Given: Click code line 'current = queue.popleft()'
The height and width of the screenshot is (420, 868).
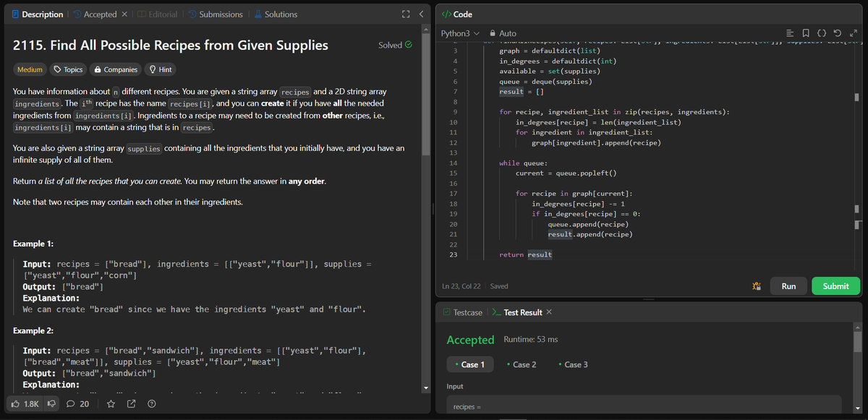Looking at the screenshot, I should tap(566, 173).
